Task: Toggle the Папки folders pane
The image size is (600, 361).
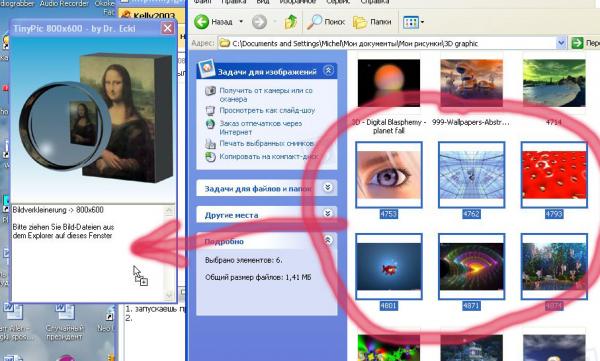Action: tap(372, 22)
